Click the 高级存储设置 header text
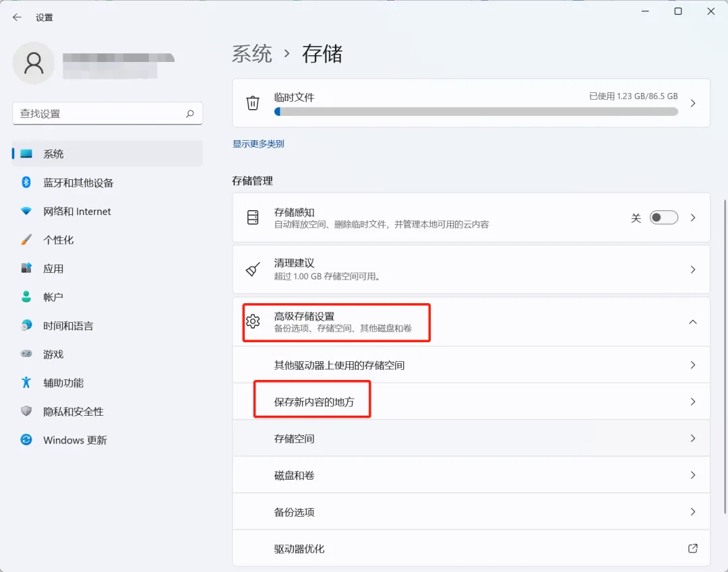This screenshot has height=572, width=728. click(x=304, y=317)
